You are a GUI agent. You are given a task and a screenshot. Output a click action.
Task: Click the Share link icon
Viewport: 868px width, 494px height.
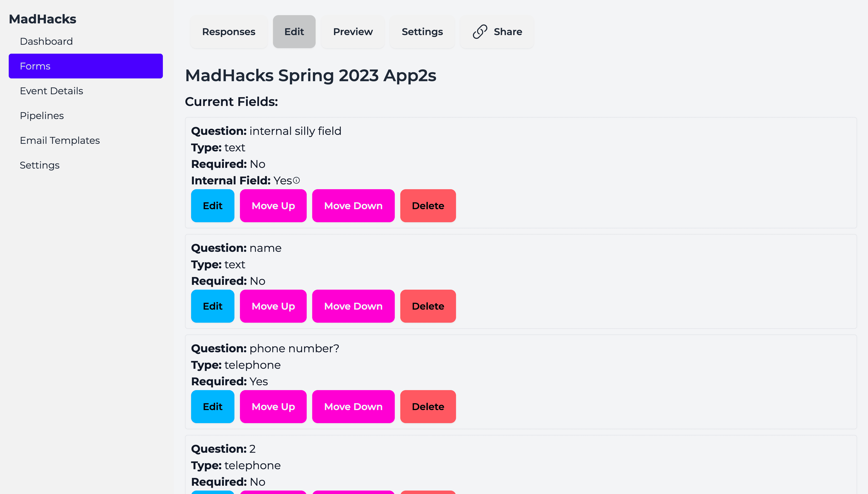(x=480, y=32)
